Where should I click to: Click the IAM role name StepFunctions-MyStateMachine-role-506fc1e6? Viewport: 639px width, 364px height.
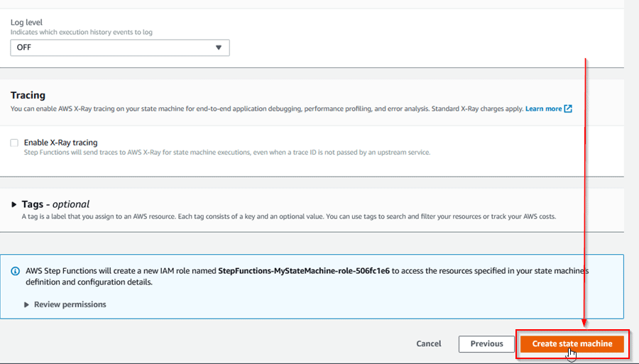[305, 270]
